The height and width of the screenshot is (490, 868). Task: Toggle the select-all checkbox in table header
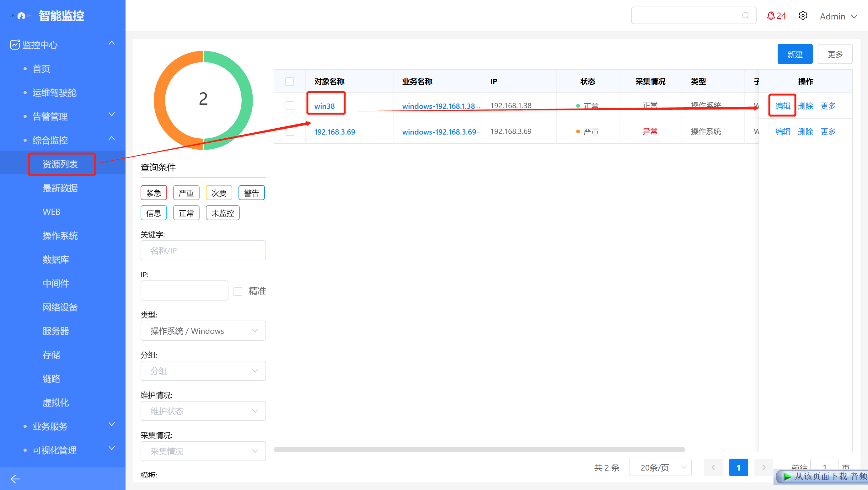(x=290, y=82)
